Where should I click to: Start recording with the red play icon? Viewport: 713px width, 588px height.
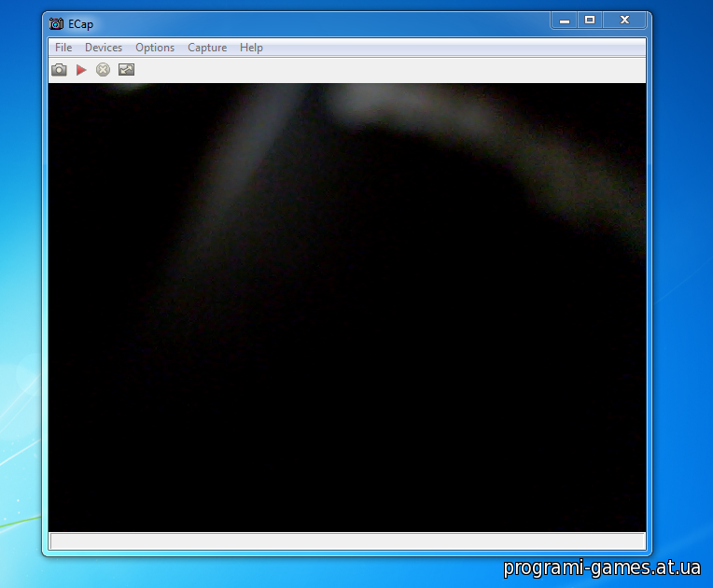[81, 70]
